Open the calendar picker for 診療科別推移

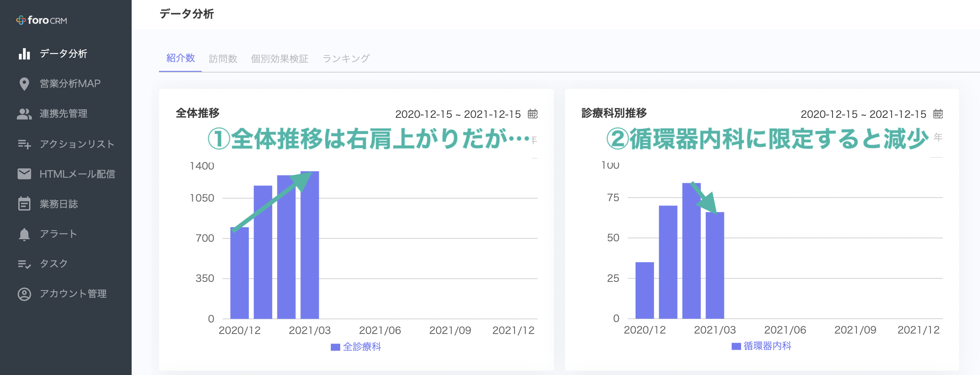938,114
